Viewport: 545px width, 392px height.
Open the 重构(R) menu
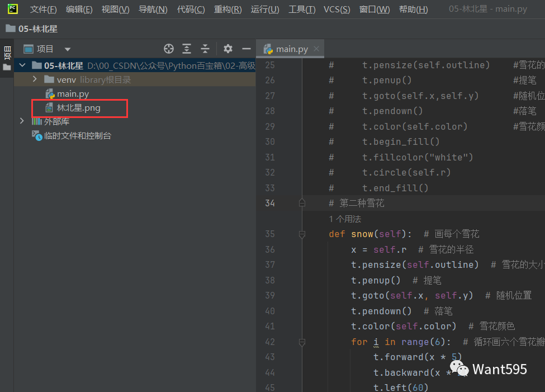228,10
